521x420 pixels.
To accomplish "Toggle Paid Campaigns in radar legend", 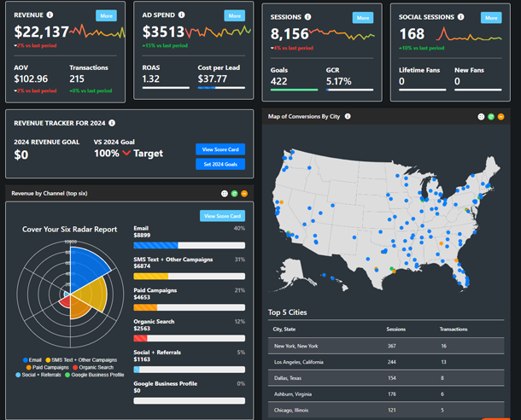I will click(x=49, y=367).
